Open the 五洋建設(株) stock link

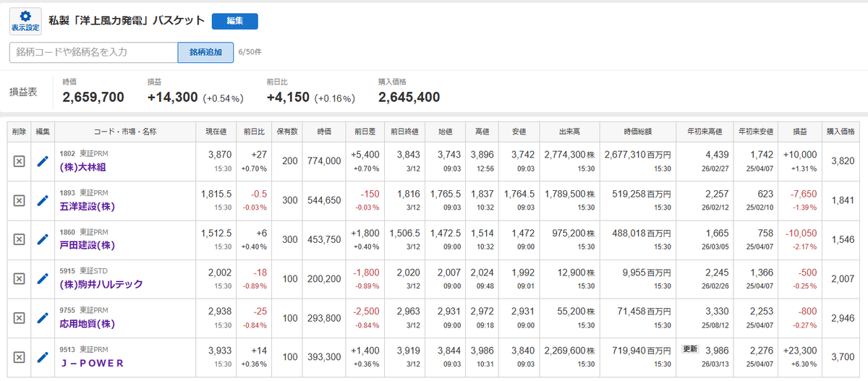pos(87,206)
